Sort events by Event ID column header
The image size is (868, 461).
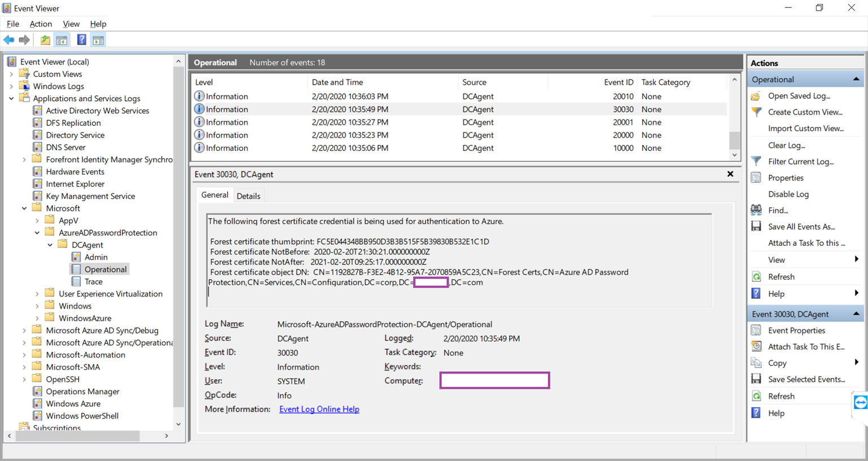point(593,82)
